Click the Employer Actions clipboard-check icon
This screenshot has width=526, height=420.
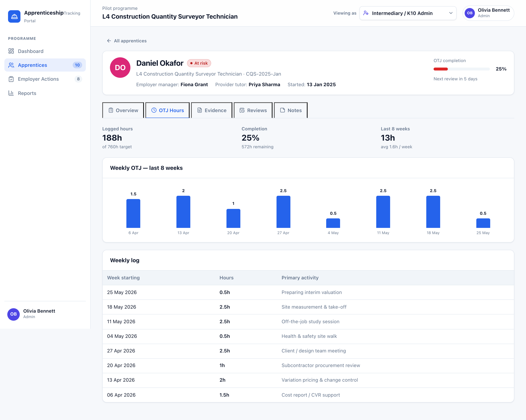(x=11, y=79)
